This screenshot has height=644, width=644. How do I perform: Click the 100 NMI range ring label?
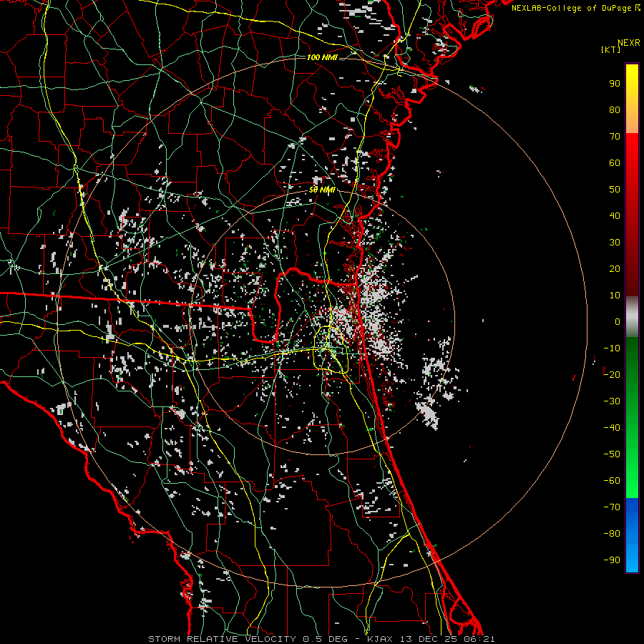tap(322, 57)
